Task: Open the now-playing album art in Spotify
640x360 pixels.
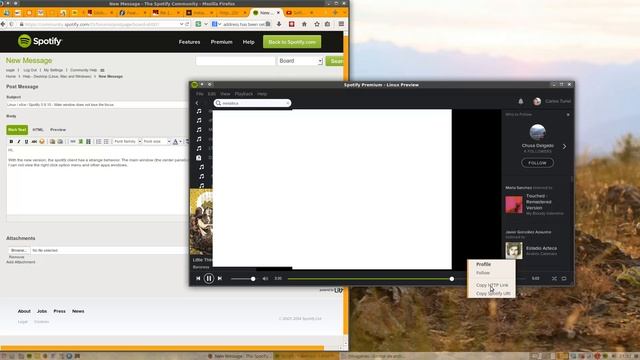Action: click(x=201, y=222)
